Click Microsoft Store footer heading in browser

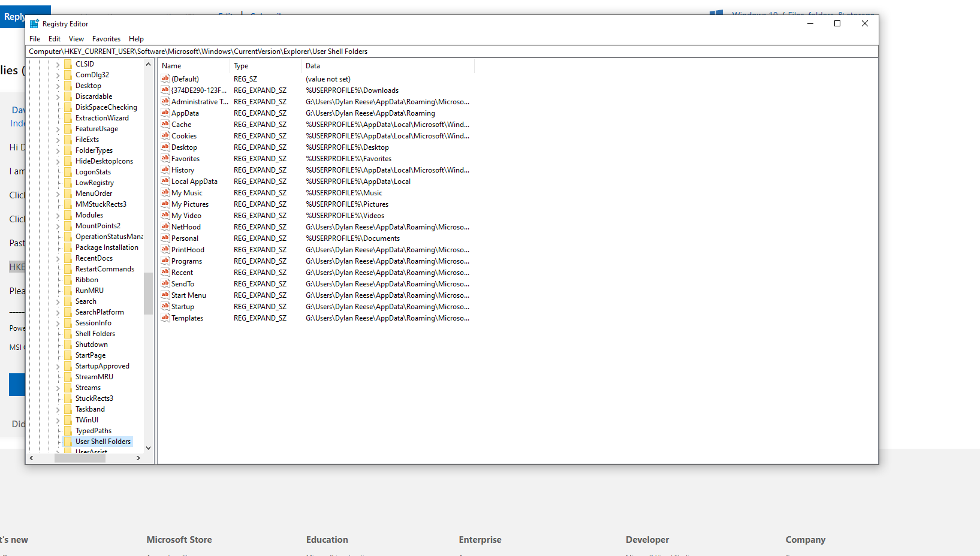179,540
